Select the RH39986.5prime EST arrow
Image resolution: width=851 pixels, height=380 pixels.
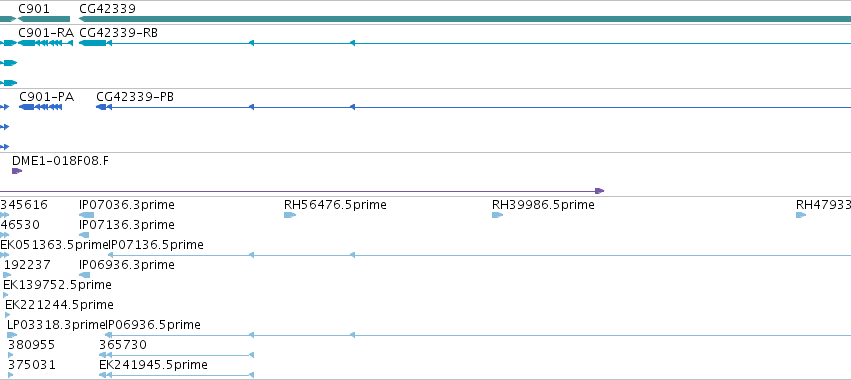[x=498, y=215]
